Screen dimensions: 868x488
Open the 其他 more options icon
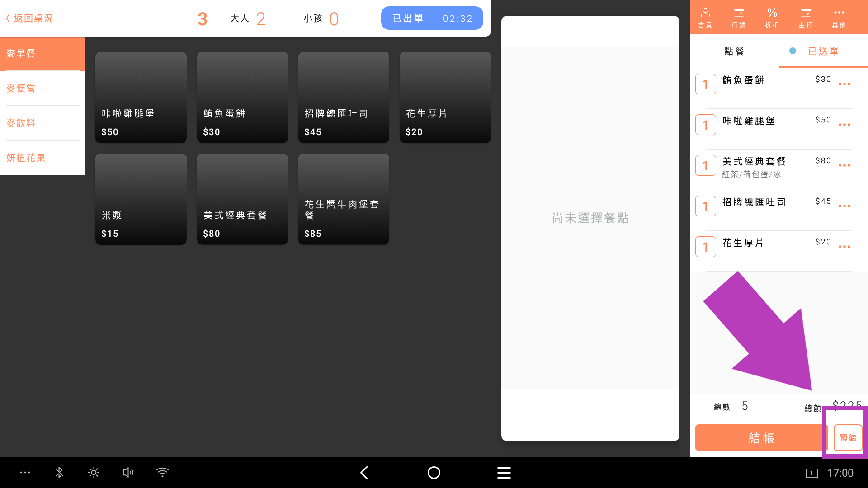[839, 17]
